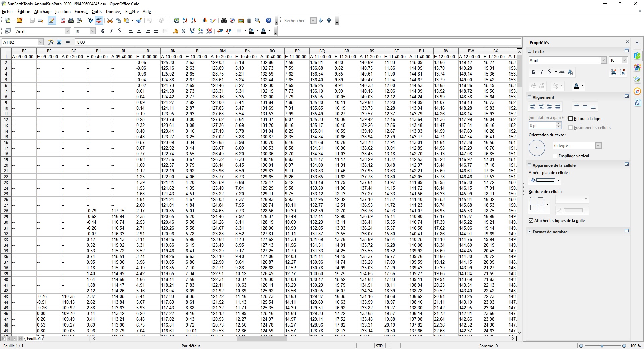Open the toolbar font name dropdown
The width and height of the screenshot is (644, 349).
(67, 31)
